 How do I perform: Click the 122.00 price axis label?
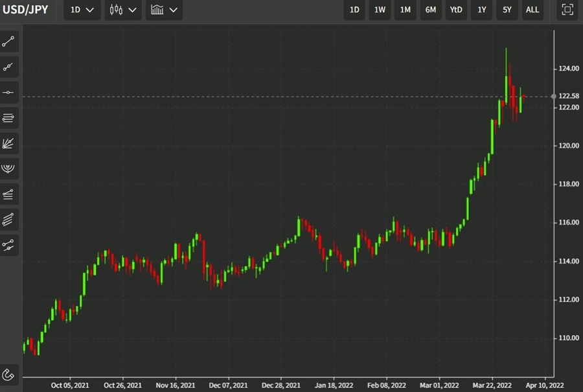569,107
